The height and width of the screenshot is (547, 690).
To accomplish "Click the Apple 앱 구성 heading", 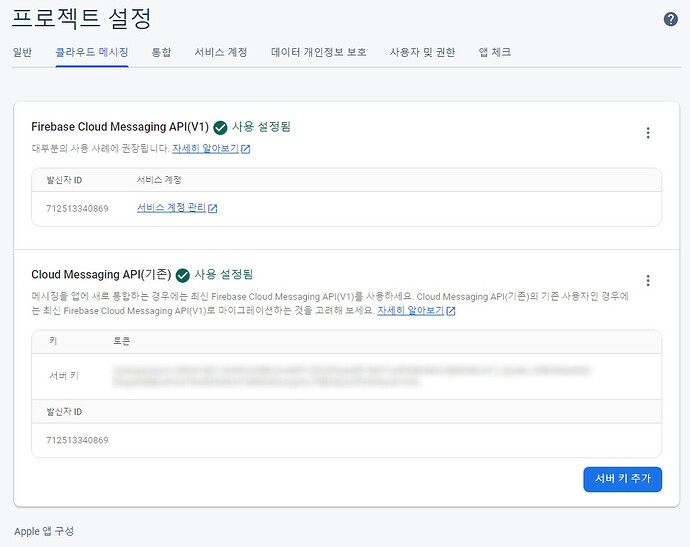I will [44, 531].
